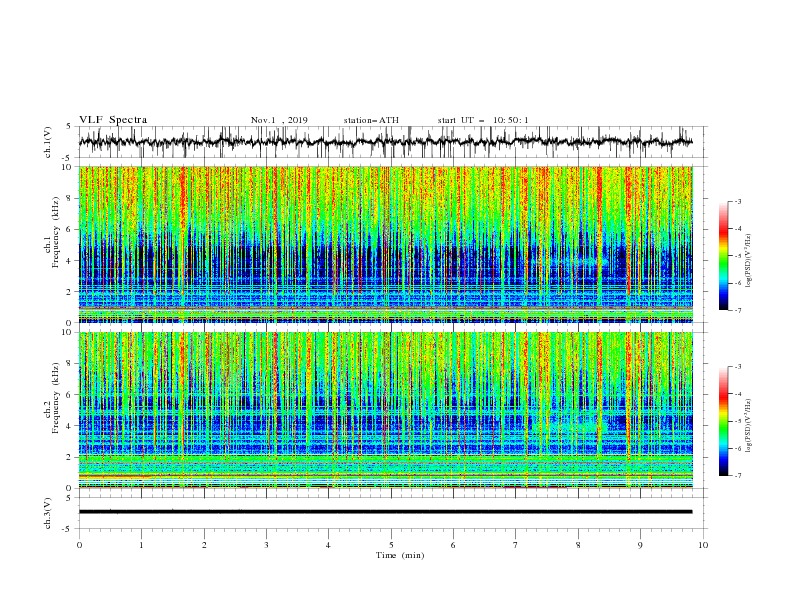792x612 pixels.
Task: Click the "VLF Spectra" title text
Action: point(113,120)
